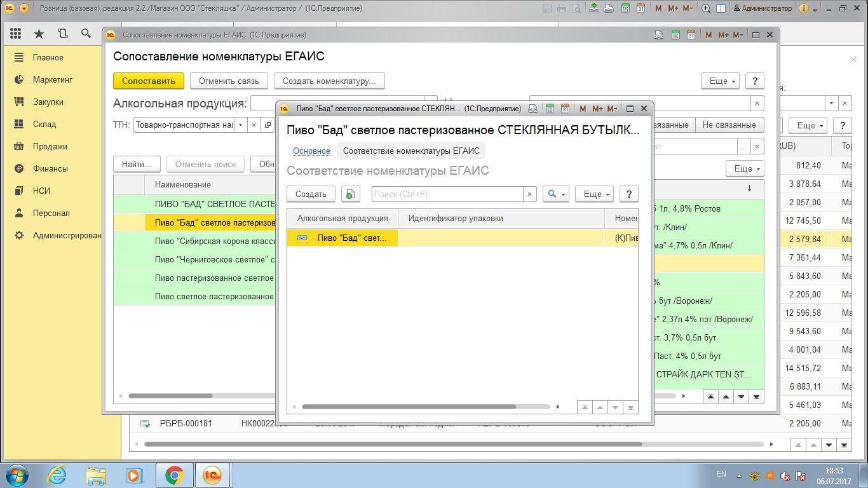Click Создать номенклатуру... button
This screenshot has height=488, width=868.
pyautogui.click(x=329, y=81)
